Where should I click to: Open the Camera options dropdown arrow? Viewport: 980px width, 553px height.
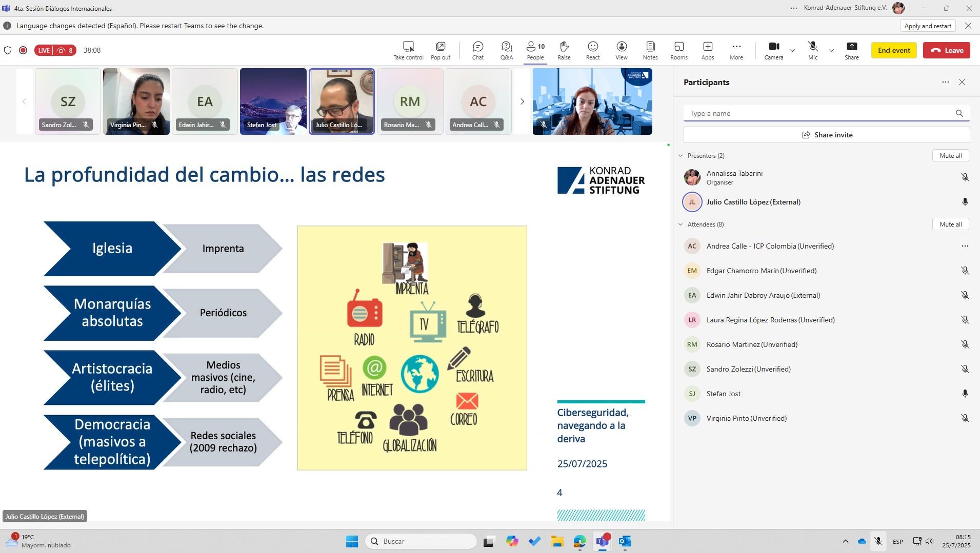[x=792, y=50]
